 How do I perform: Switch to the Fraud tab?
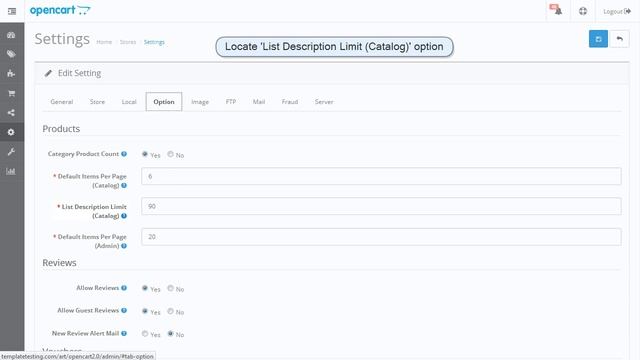290,102
